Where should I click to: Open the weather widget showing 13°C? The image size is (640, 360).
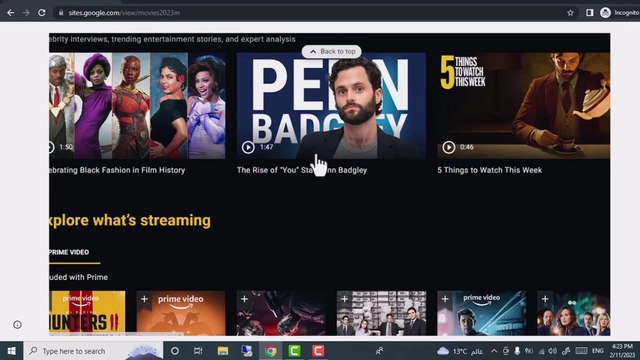(460, 351)
